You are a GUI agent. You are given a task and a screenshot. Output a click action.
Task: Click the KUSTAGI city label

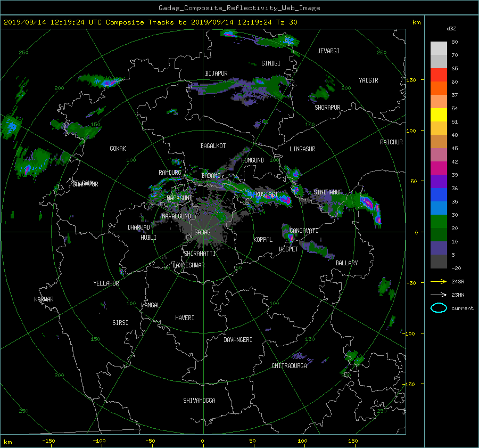pos(267,194)
